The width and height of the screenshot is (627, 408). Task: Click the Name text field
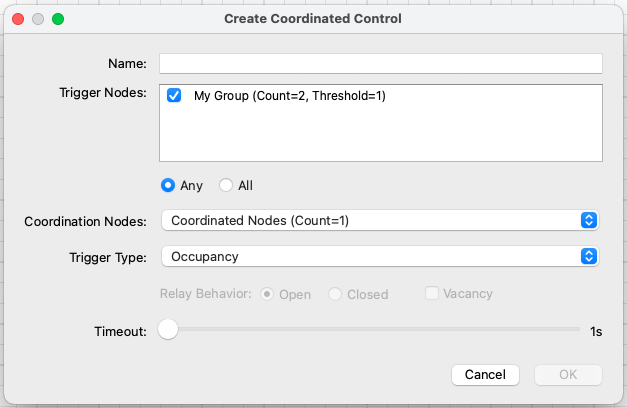click(x=380, y=64)
